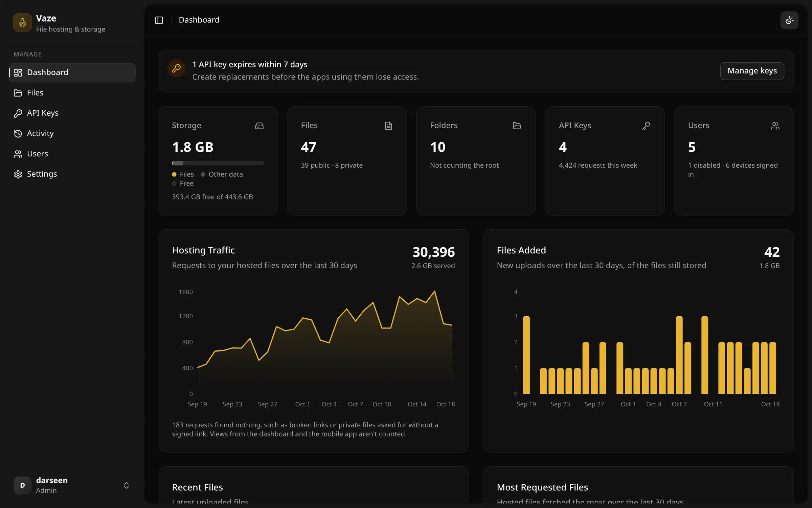Click the storage usage progress bar
The height and width of the screenshot is (508, 812).
[218, 163]
